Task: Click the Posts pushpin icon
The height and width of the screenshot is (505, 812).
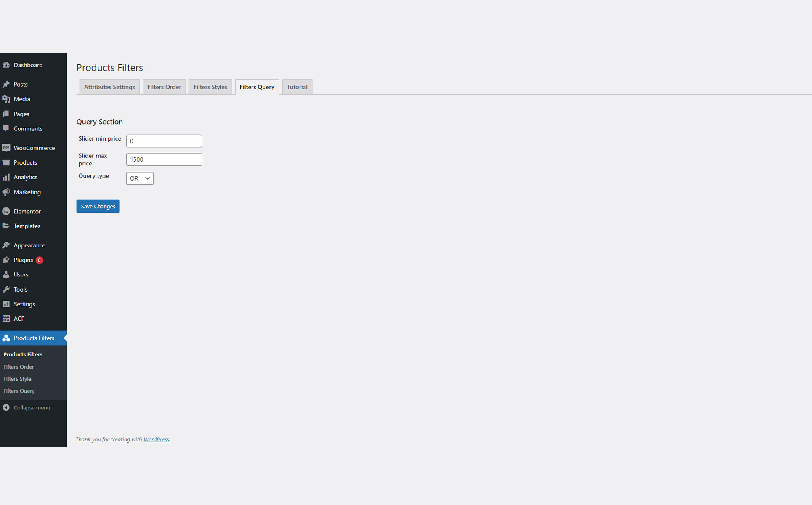Action: point(6,85)
